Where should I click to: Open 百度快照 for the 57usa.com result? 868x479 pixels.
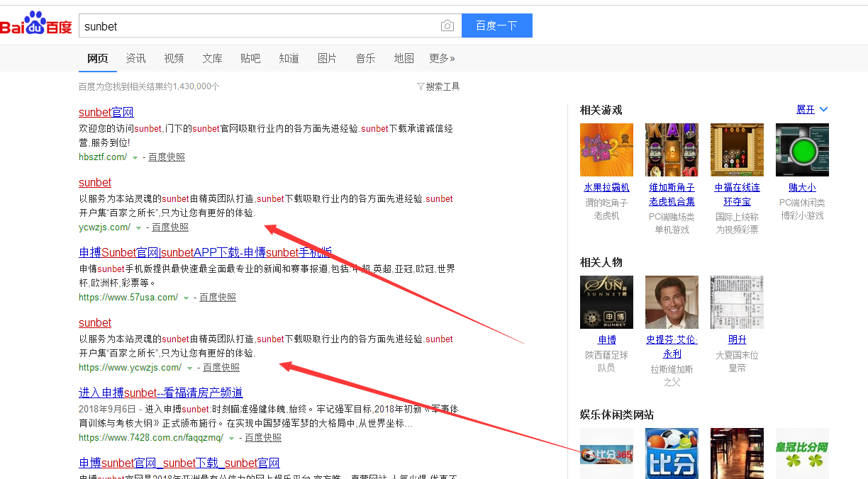click(218, 298)
